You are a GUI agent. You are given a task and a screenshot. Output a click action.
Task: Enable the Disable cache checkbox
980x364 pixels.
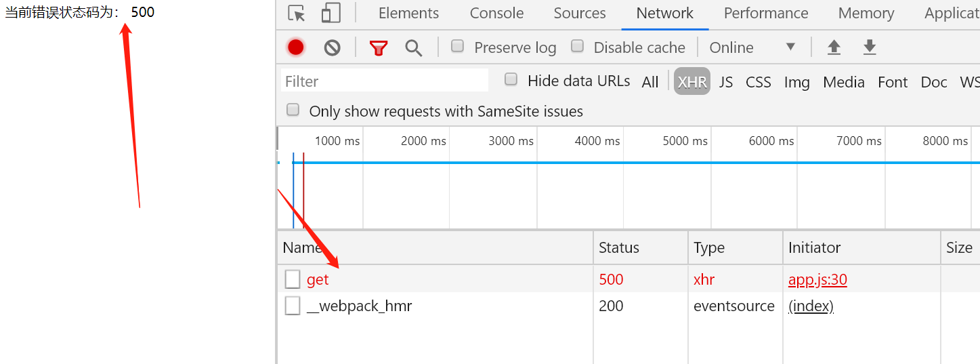578,46
